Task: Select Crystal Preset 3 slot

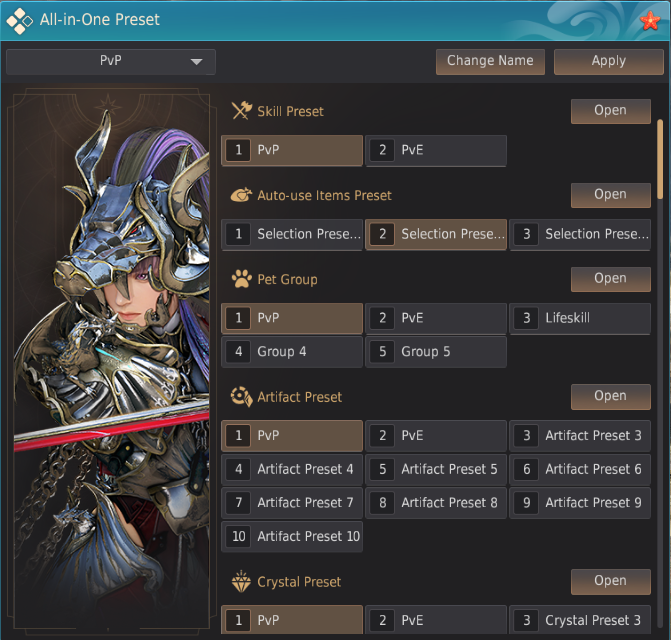Action: click(x=580, y=621)
